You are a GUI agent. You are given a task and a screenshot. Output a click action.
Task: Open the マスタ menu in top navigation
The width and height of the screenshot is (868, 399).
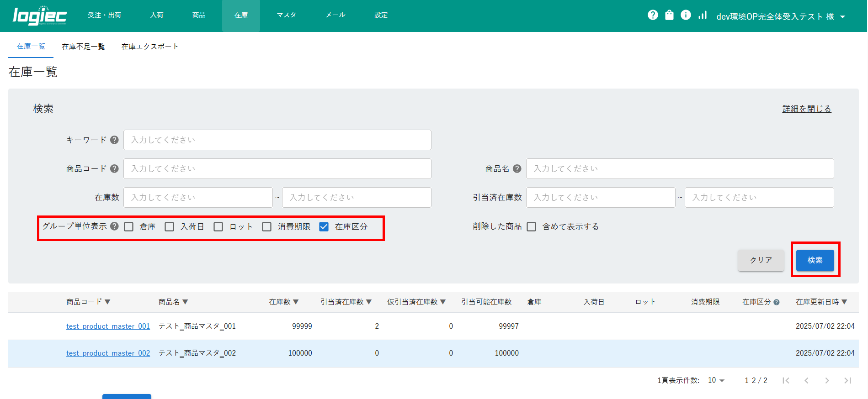286,15
